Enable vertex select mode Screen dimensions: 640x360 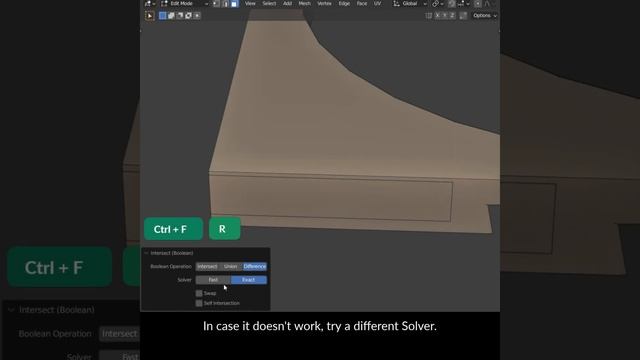point(216,4)
